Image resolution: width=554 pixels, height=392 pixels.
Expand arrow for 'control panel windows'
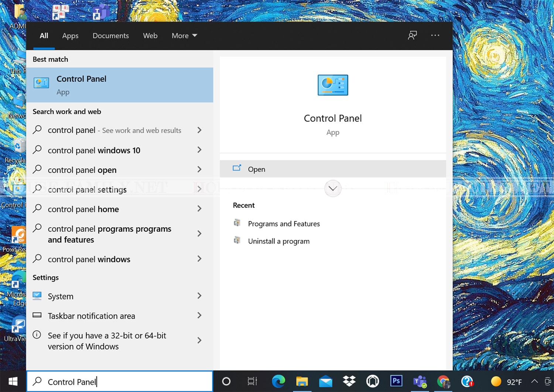coord(199,259)
